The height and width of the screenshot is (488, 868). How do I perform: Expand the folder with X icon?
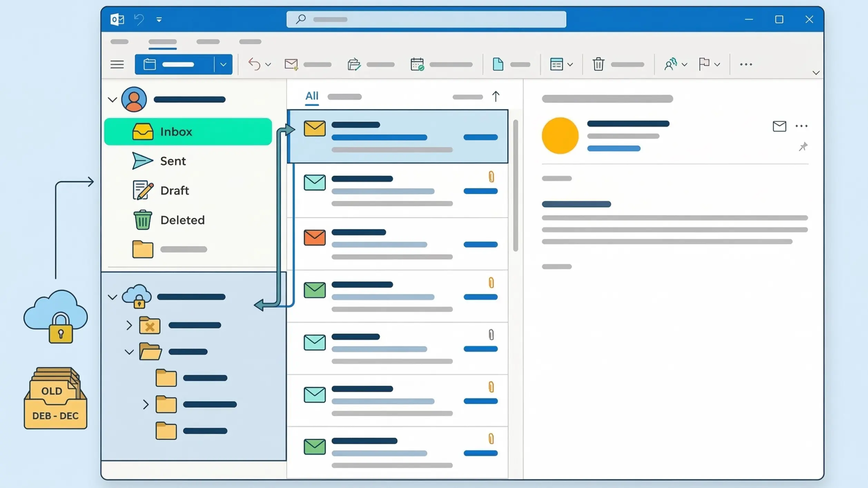pos(129,325)
